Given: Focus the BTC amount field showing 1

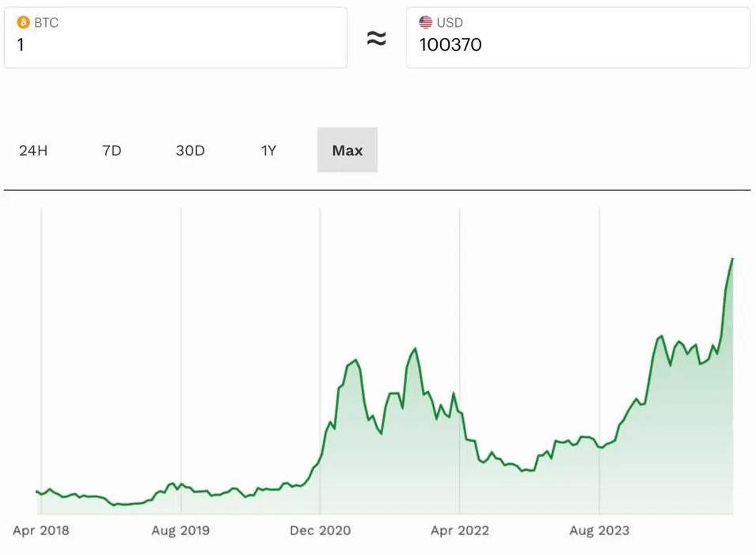Looking at the screenshot, I should [x=174, y=45].
